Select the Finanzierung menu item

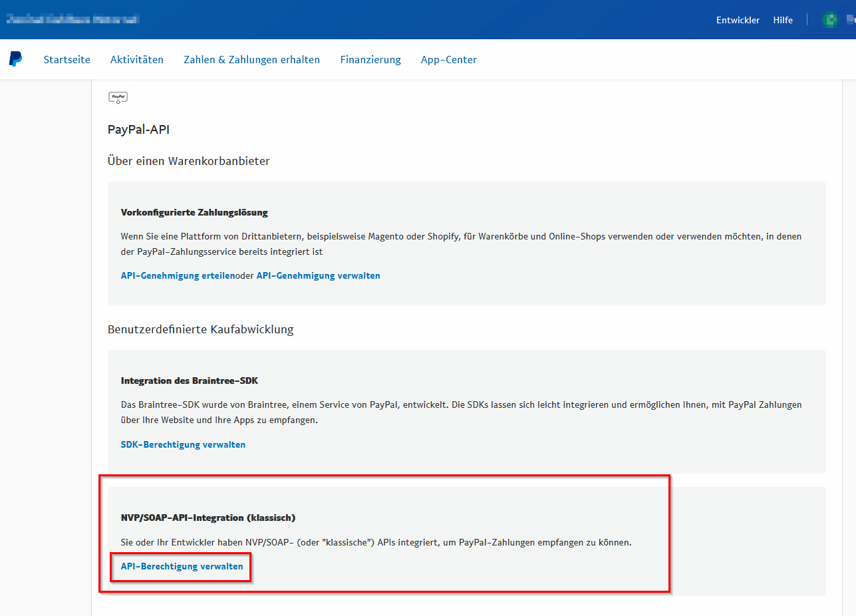click(370, 60)
